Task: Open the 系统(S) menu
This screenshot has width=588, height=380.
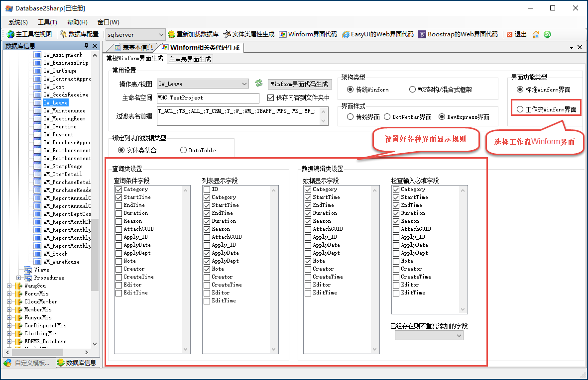Action: pos(18,22)
